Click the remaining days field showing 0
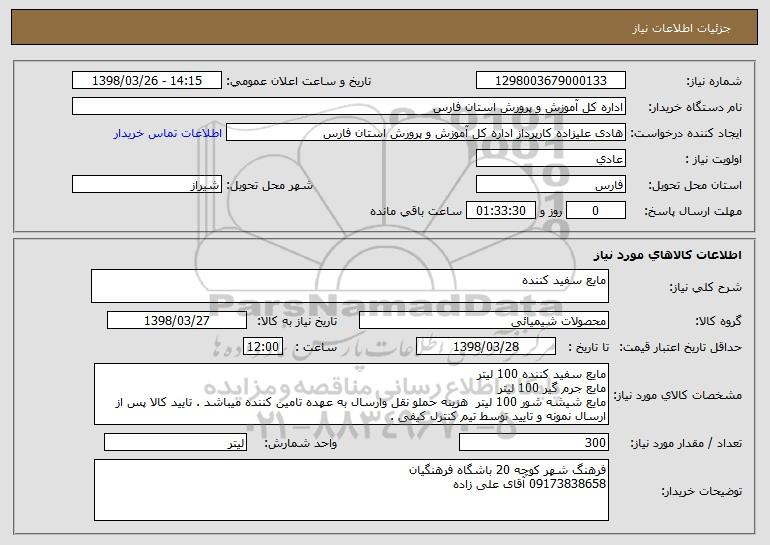The height and width of the screenshot is (545, 770). [596, 211]
